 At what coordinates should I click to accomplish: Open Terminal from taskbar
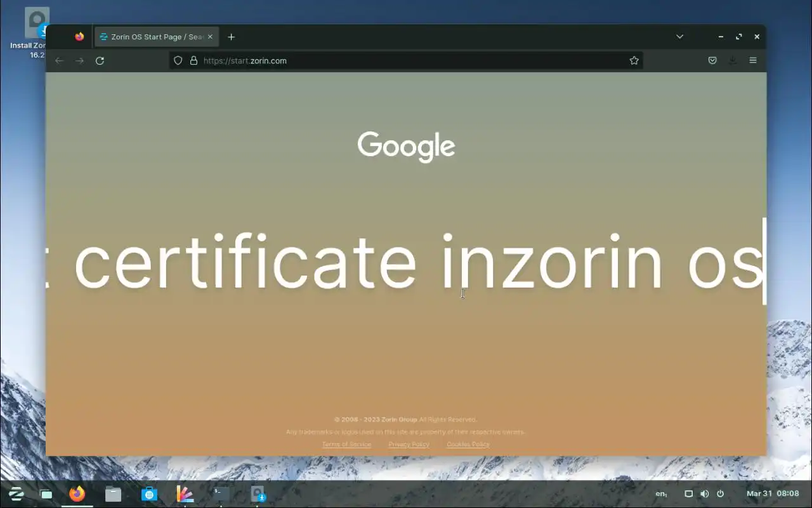pos(221,493)
